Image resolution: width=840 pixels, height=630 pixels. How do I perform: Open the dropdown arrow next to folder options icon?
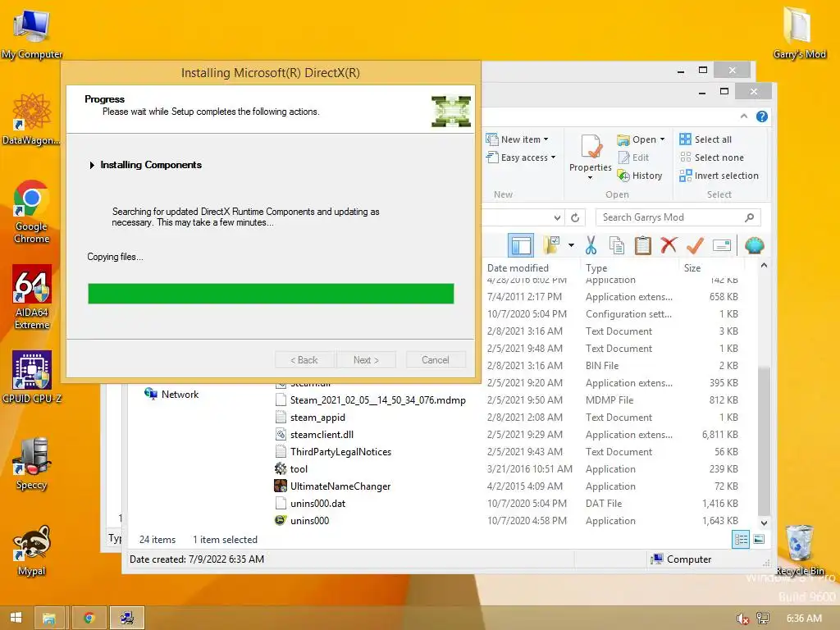point(571,245)
